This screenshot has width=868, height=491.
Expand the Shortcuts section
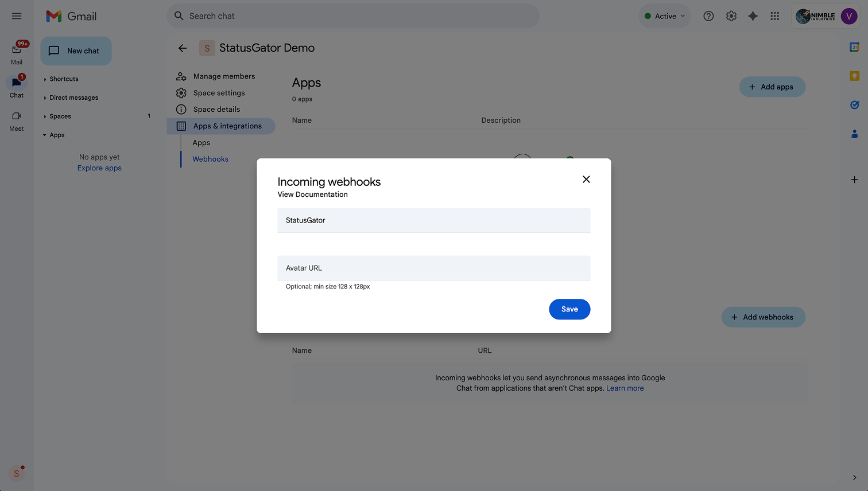(x=63, y=79)
